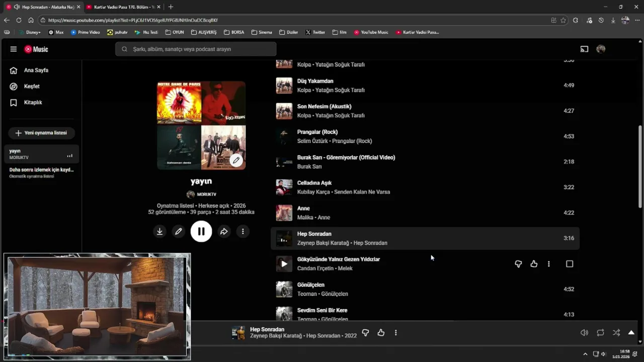Download the yayın playlist
The height and width of the screenshot is (362, 644).
(x=159, y=231)
